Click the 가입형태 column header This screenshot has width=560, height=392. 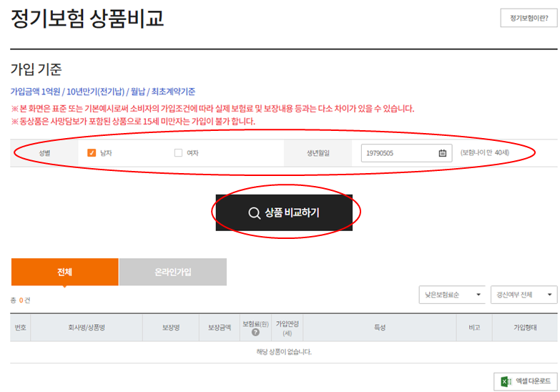point(525,328)
